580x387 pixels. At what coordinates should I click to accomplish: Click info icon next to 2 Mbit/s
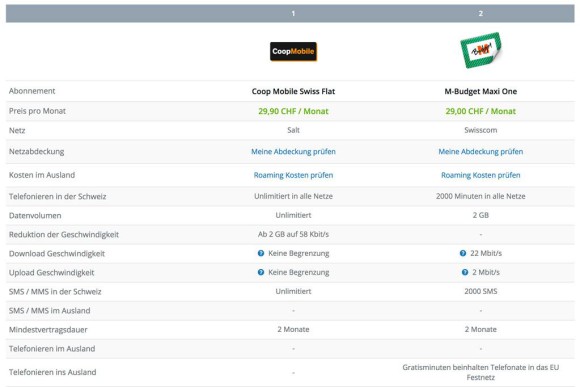click(x=465, y=272)
